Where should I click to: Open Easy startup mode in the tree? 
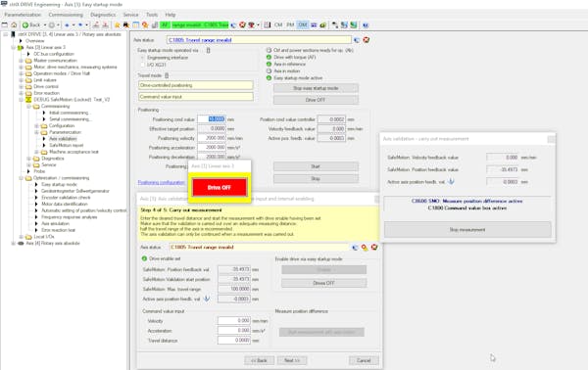59,185
